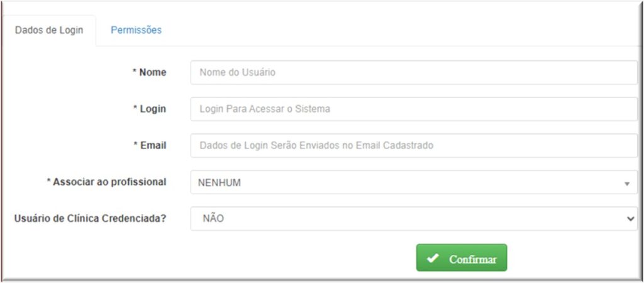Click the Login field label

pyautogui.click(x=153, y=109)
